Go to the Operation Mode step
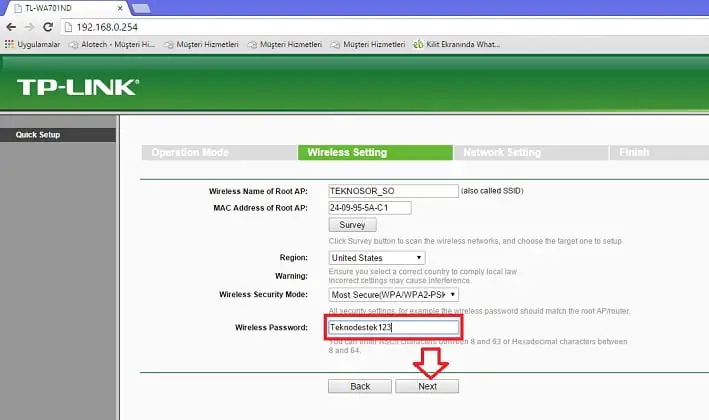The width and height of the screenshot is (709, 420). coord(219,152)
